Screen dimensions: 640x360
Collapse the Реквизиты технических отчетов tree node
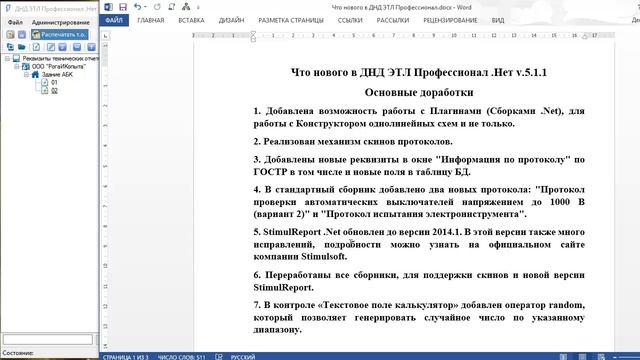click(7, 59)
